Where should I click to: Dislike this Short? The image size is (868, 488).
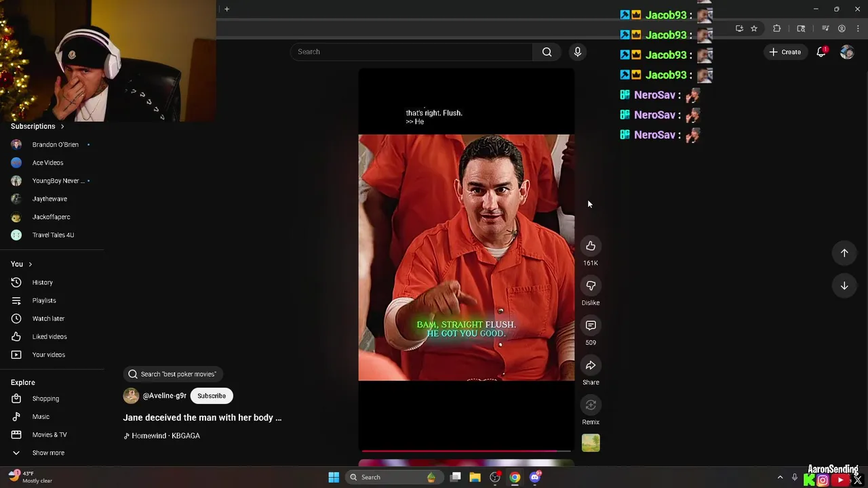pyautogui.click(x=591, y=286)
